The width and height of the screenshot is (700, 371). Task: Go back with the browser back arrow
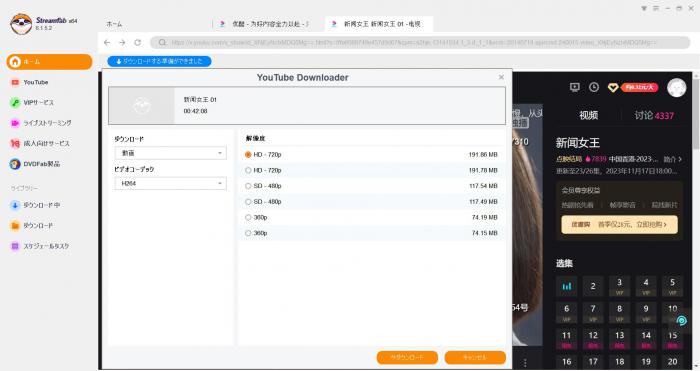click(x=107, y=42)
